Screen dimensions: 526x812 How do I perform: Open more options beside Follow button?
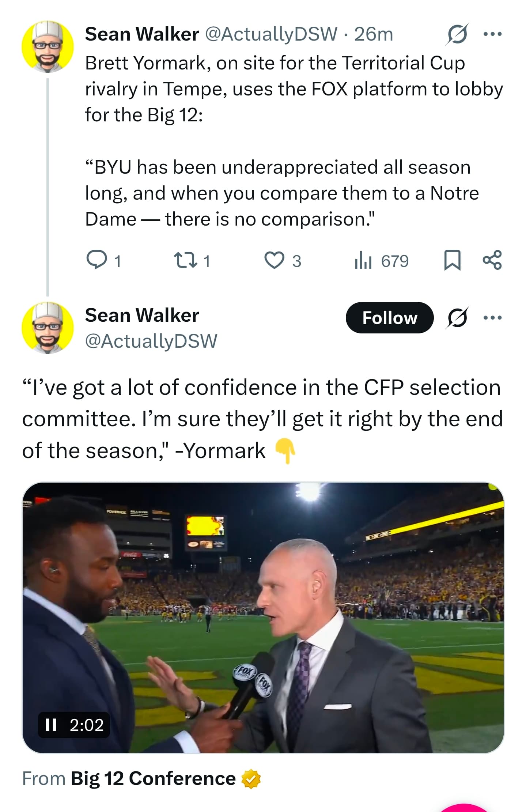[492, 318]
